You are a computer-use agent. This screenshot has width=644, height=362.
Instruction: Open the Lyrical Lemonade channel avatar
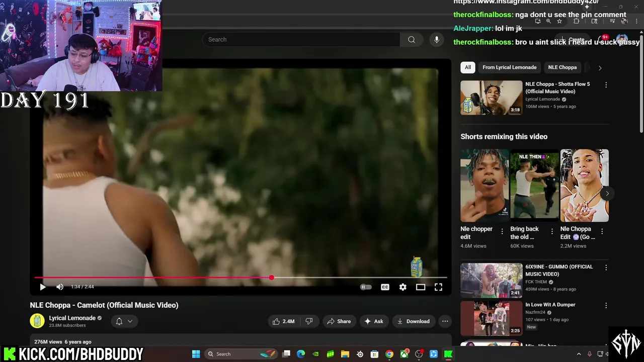tap(37, 321)
